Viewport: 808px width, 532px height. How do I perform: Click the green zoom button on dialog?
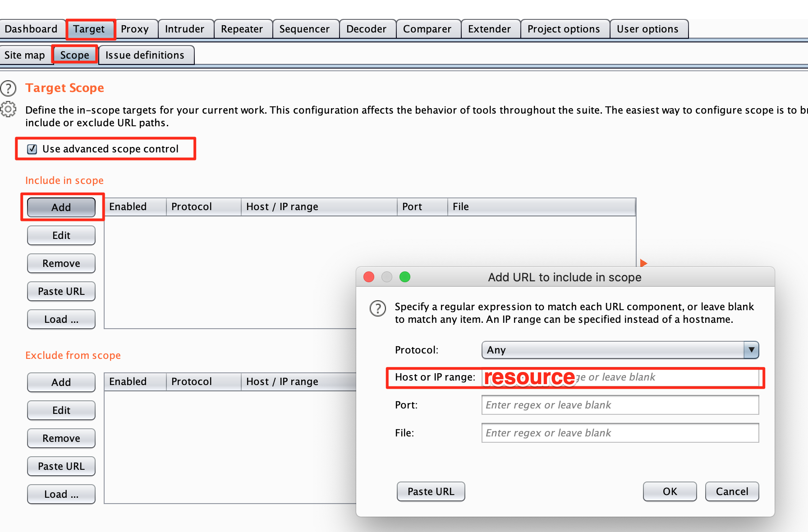tap(404, 277)
